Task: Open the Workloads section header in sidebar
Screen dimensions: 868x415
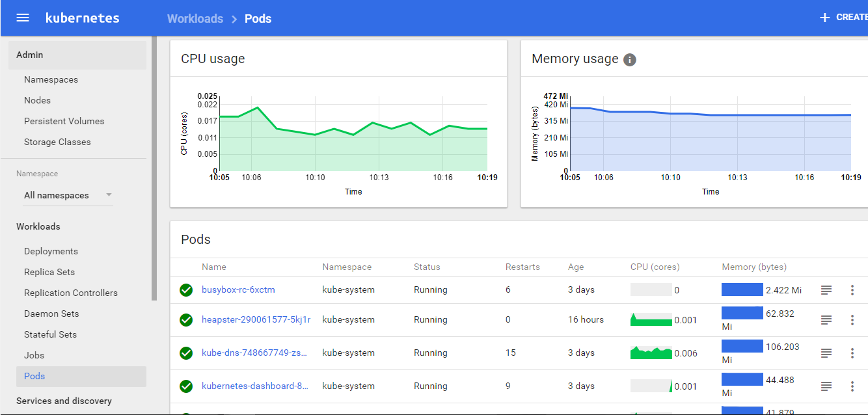Action: 38,226
